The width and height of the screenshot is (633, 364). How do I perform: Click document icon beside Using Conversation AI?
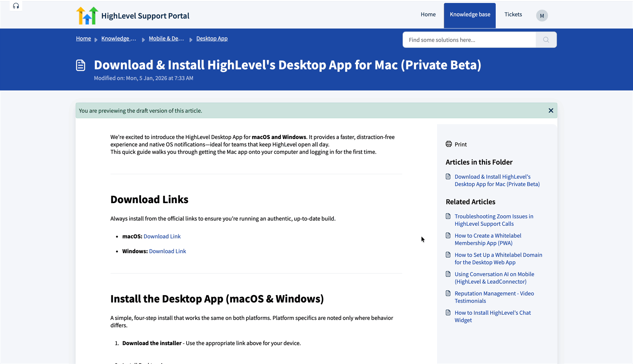[448, 274]
